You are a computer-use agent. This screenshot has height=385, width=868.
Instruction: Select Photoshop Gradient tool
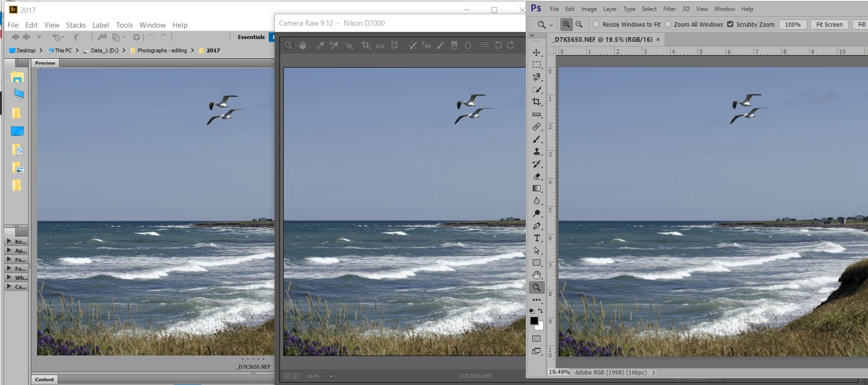tap(537, 188)
